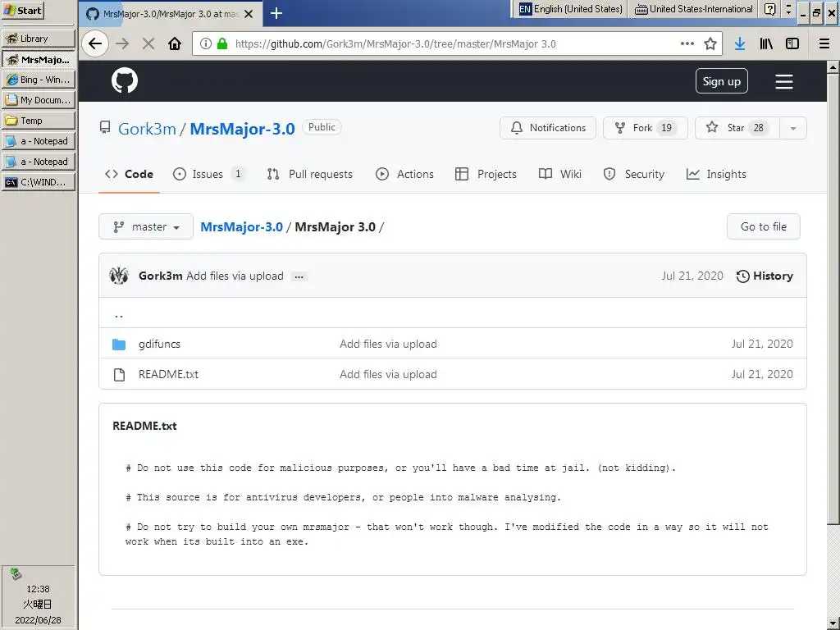The width and height of the screenshot is (840, 630).
Task: Click the Sign up button
Action: (x=722, y=81)
